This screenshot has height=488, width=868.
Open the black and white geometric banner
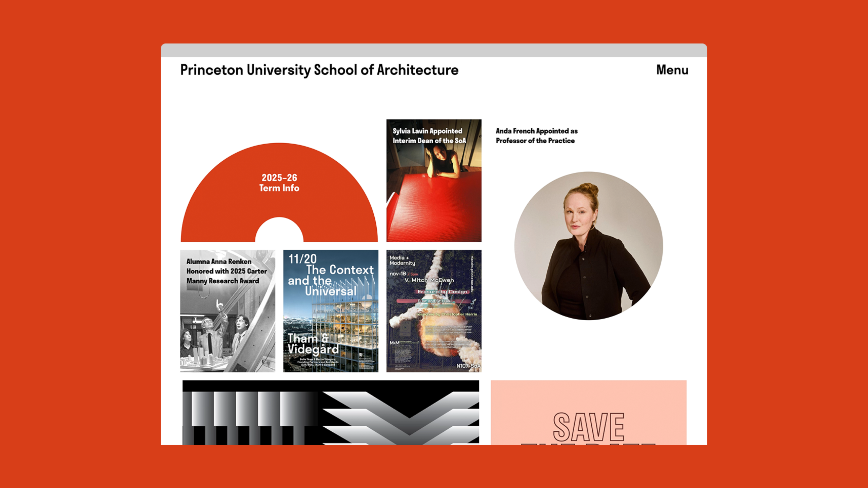coord(331,412)
